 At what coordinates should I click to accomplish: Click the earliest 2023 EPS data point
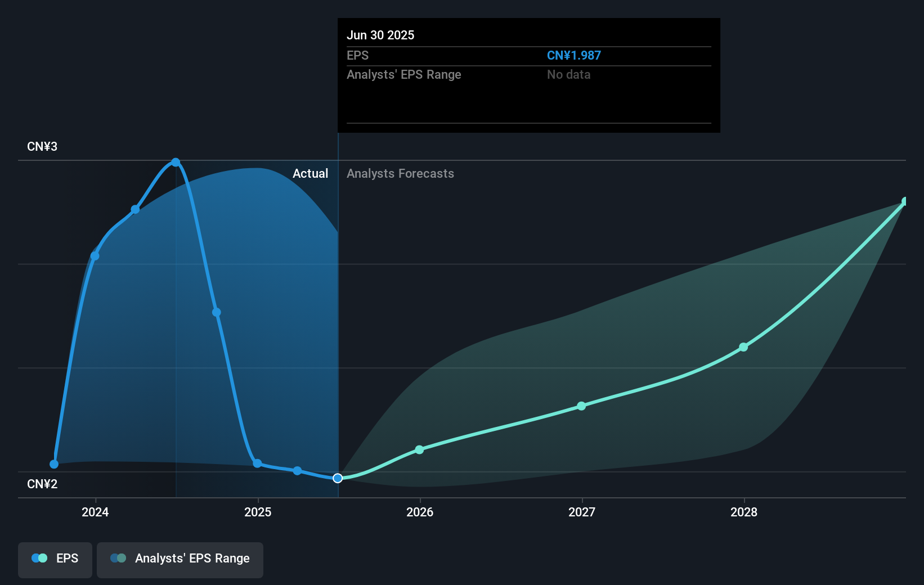click(54, 463)
